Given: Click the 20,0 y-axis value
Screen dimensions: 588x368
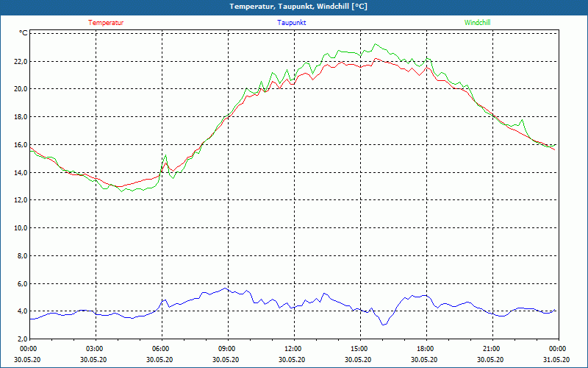Looking at the screenshot, I should 21,89.
